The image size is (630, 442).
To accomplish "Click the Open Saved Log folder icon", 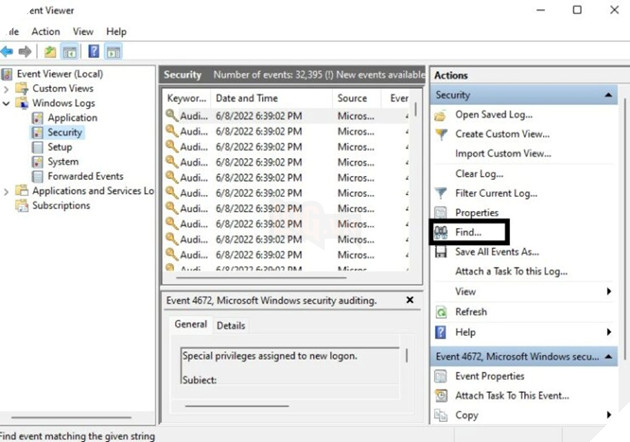I will click(442, 115).
